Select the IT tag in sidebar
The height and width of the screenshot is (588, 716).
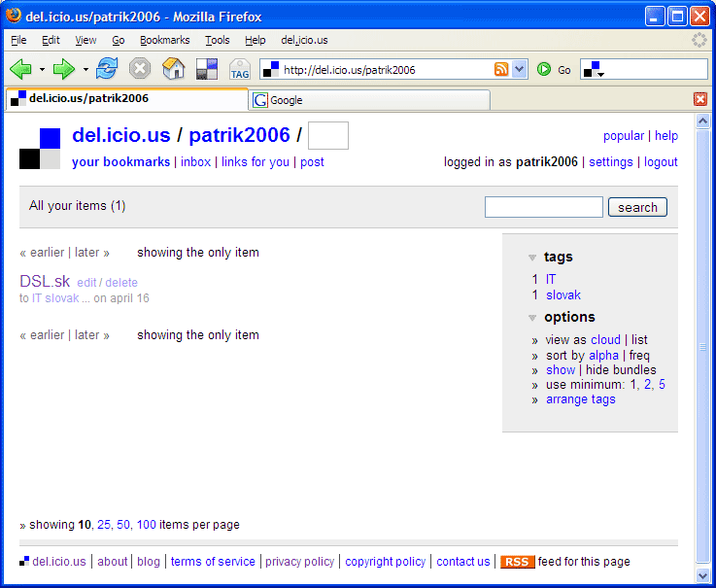point(551,279)
